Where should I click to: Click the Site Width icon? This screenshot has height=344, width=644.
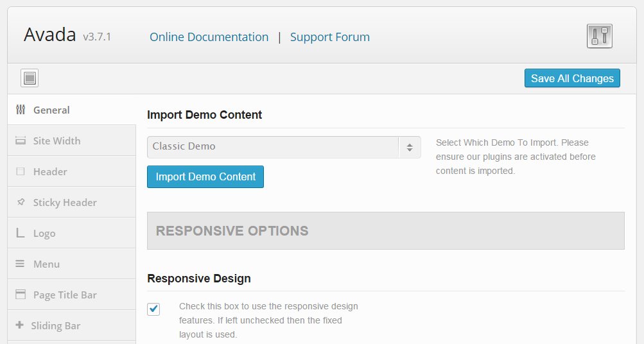(21, 141)
